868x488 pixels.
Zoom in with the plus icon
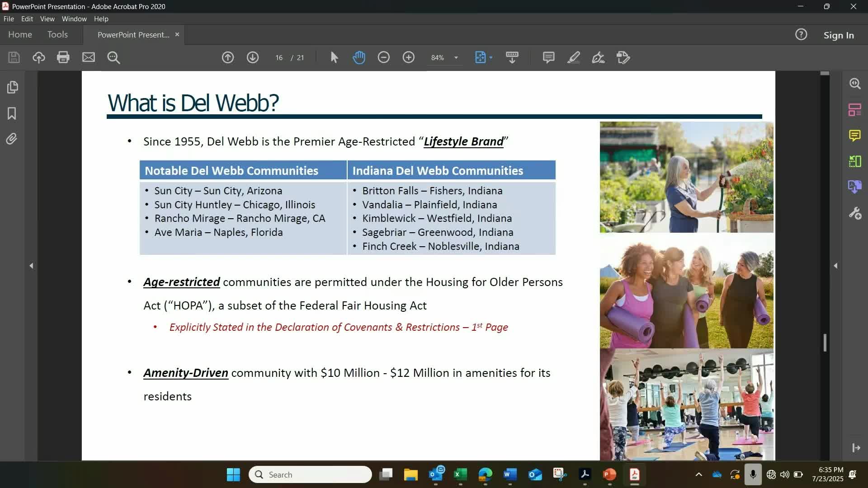tap(409, 57)
